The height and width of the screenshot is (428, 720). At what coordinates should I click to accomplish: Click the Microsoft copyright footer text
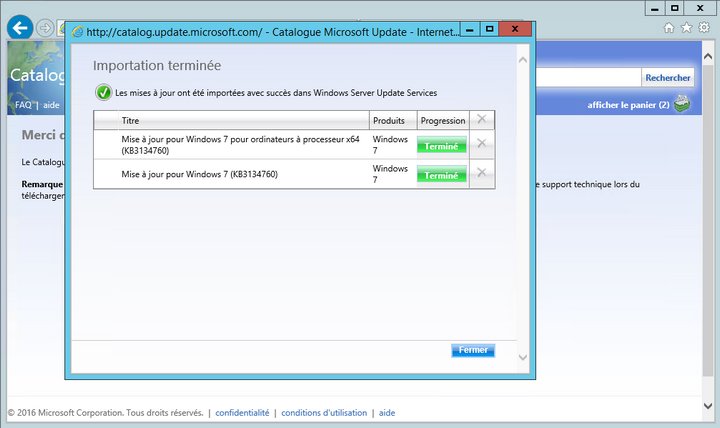click(x=106, y=413)
